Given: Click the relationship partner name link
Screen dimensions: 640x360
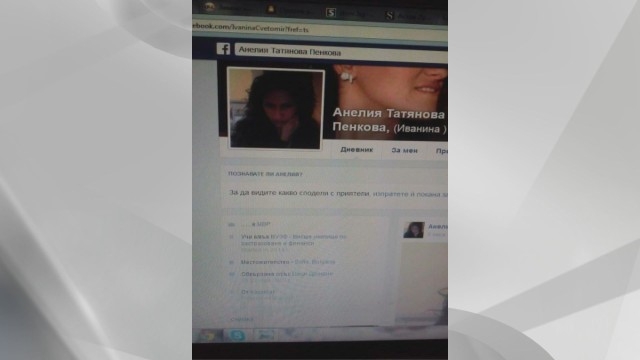Looking at the screenshot, I should 313,274.
